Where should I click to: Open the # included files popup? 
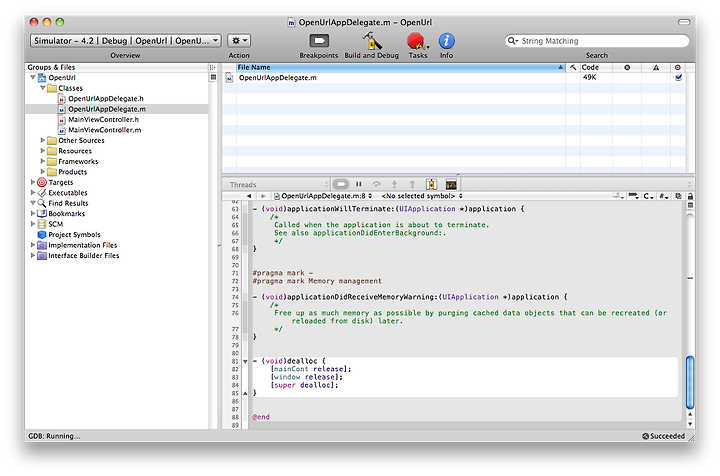click(x=664, y=196)
